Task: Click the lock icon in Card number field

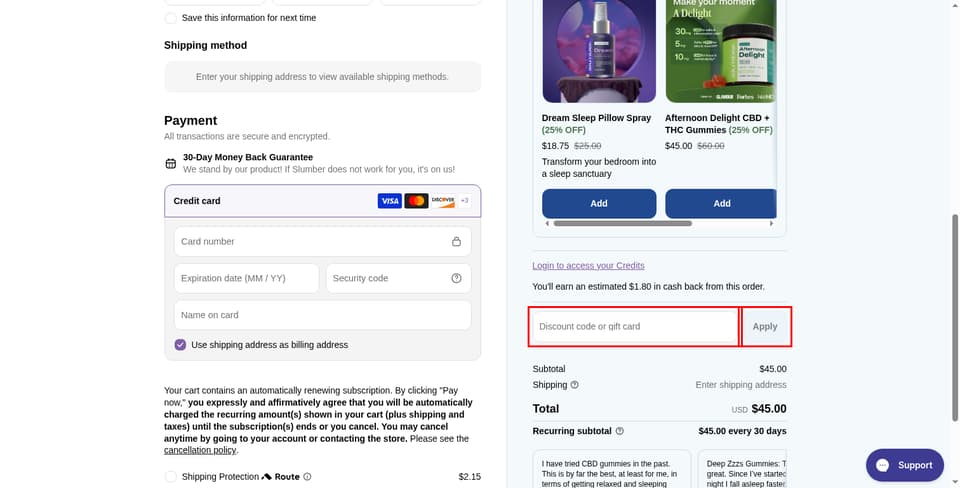Action: 456,241
